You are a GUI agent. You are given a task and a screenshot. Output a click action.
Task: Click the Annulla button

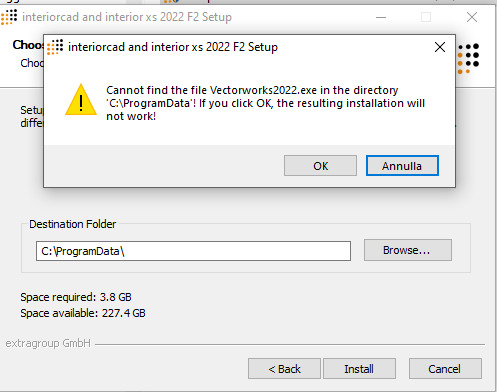(402, 166)
